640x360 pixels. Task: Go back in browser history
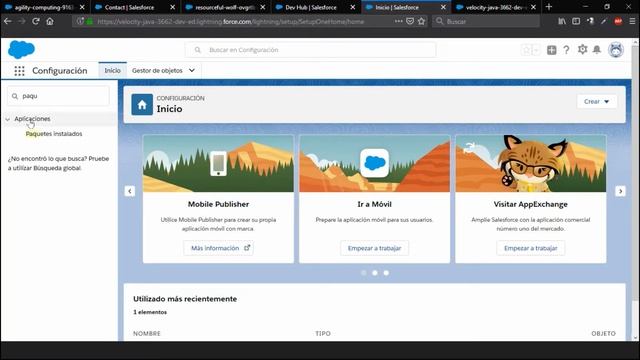[x=8, y=21]
